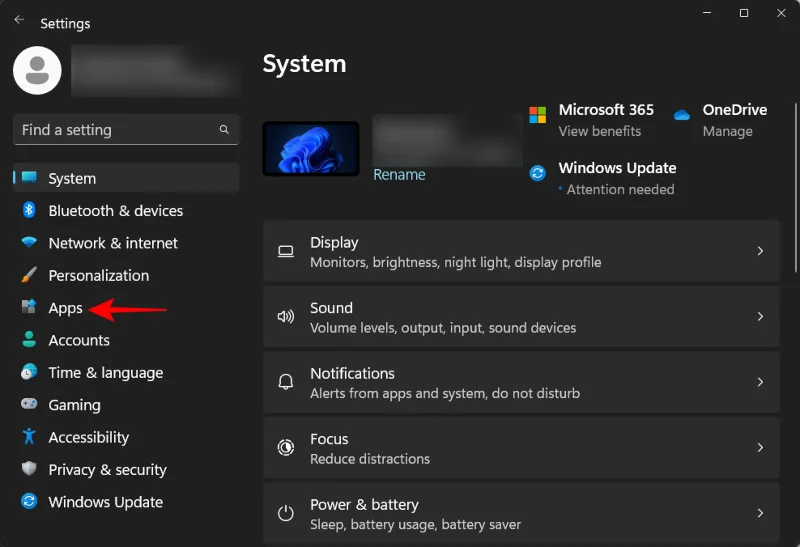The width and height of the screenshot is (800, 547).
Task: Click the Accessibility figure icon
Action: pos(29,436)
